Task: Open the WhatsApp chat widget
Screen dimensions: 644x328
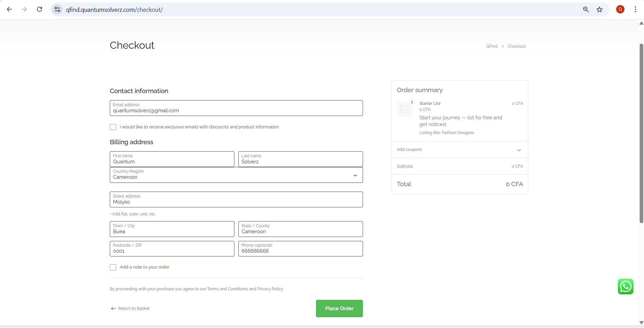Action: coord(625,286)
